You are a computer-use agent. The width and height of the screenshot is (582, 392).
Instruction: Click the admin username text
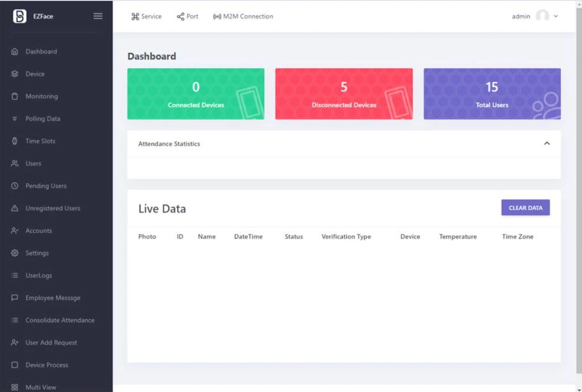(521, 16)
